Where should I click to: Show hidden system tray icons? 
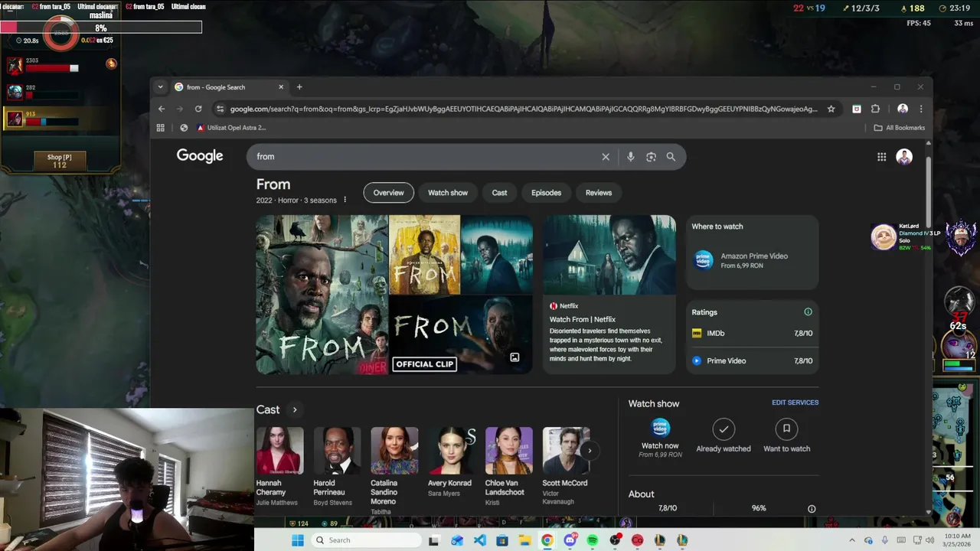point(851,540)
